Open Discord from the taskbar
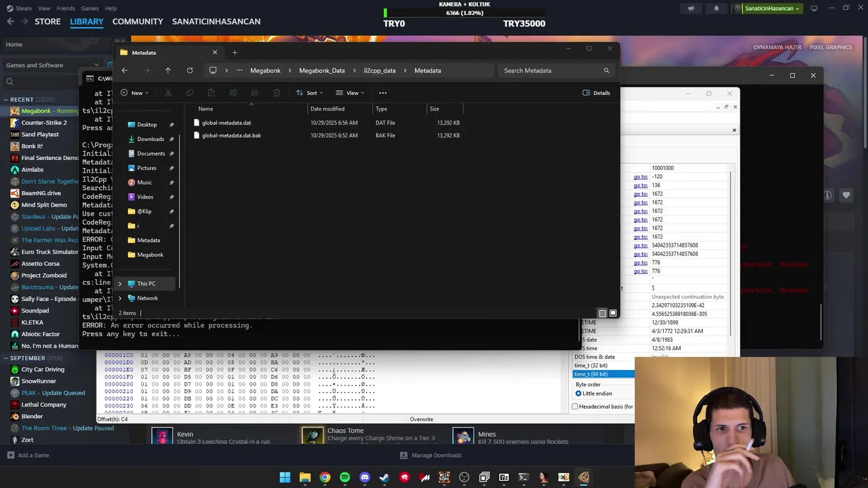Image resolution: width=868 pixels, height=488 pixels. 365,478
